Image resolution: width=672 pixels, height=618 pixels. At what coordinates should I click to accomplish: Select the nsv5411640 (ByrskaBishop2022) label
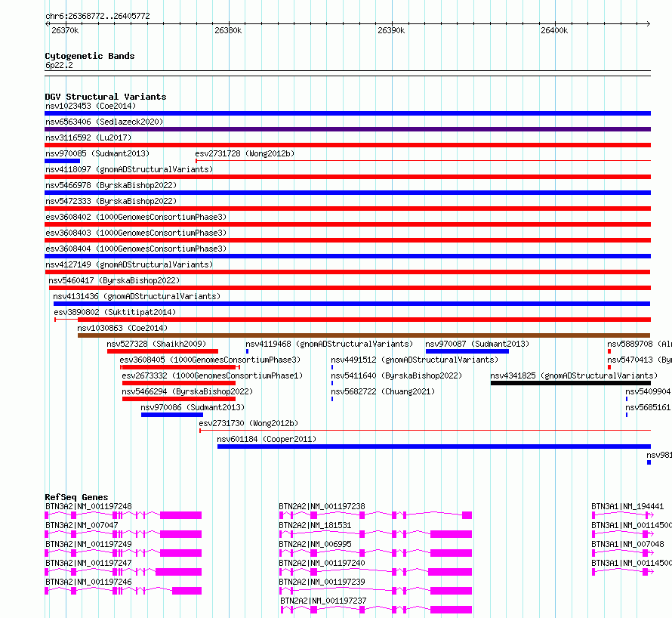tap(396, 375)
